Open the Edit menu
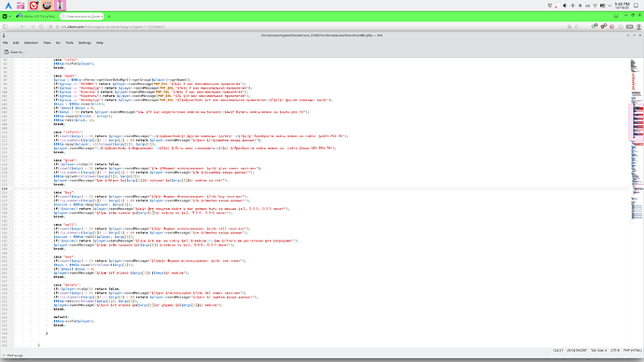This screenshot has width=644, height=362. (x=16, y=43)
